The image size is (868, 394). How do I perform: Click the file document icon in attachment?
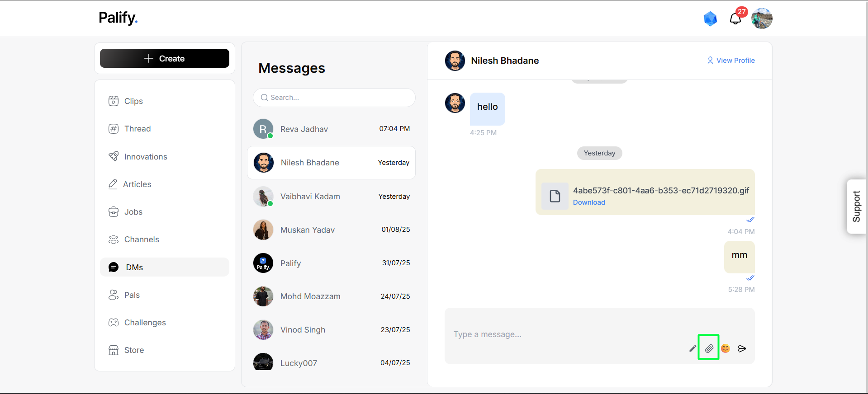(555, 196)
